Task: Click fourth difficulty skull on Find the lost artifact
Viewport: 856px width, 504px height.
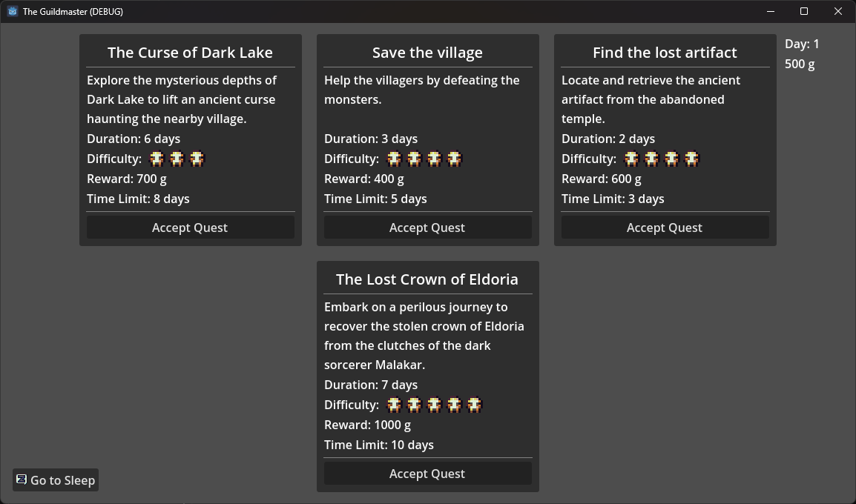Action: coord(691,159)
